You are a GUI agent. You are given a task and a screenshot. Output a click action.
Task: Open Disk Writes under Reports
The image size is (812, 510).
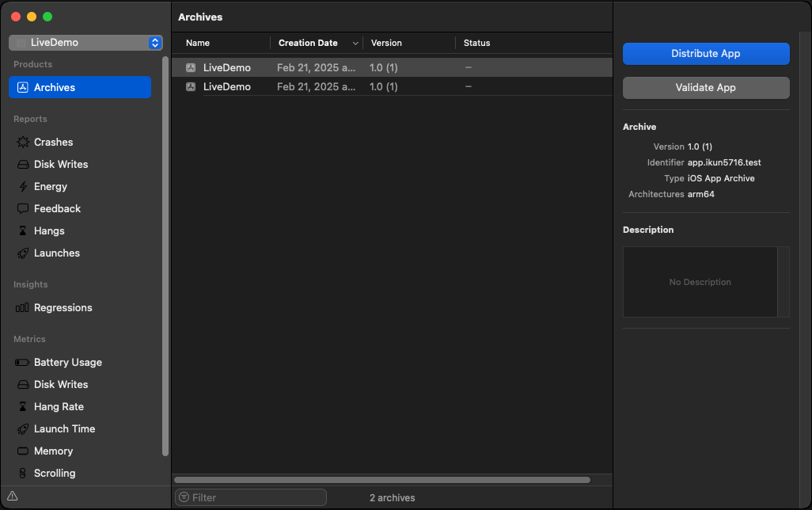61,164
